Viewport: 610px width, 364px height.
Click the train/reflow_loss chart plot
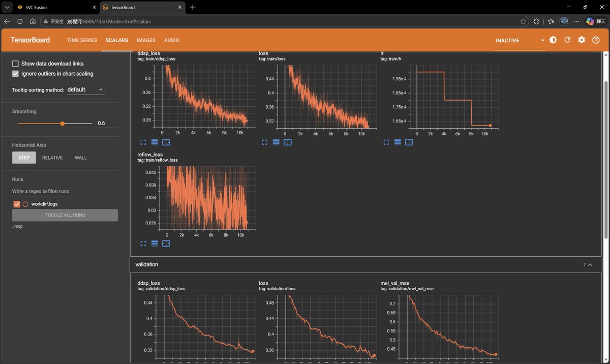207,198
